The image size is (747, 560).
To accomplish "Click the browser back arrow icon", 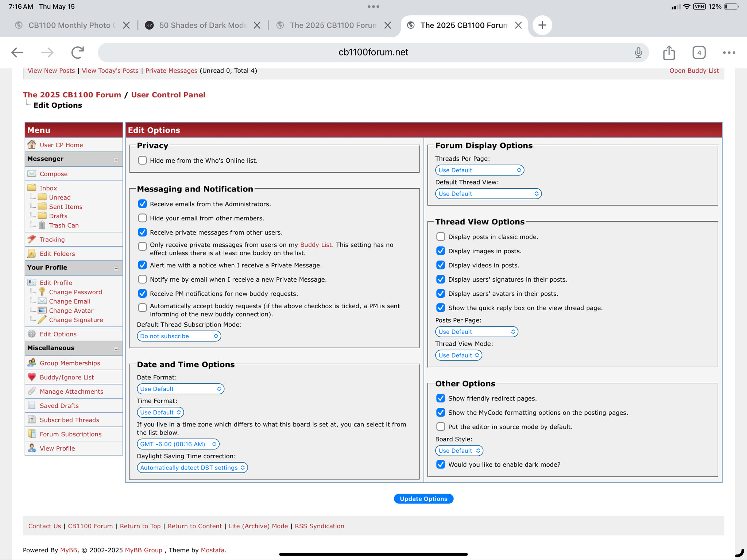I will click(x=17, y=53).
